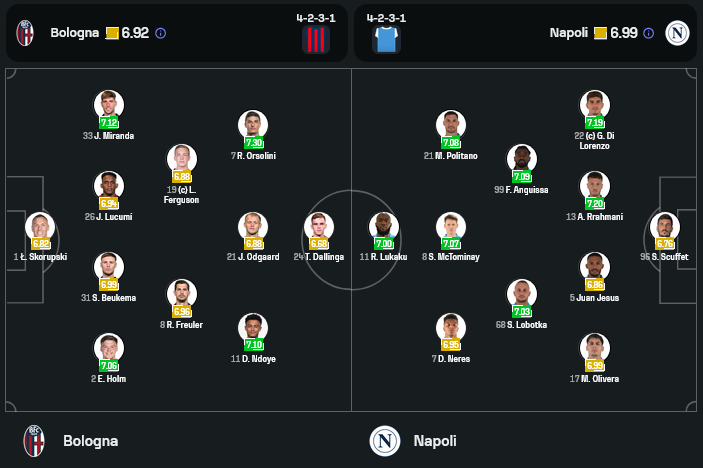Click Bologna 6.92 team rating
This screenshot has height=468, width=703.
coord(135,33)
